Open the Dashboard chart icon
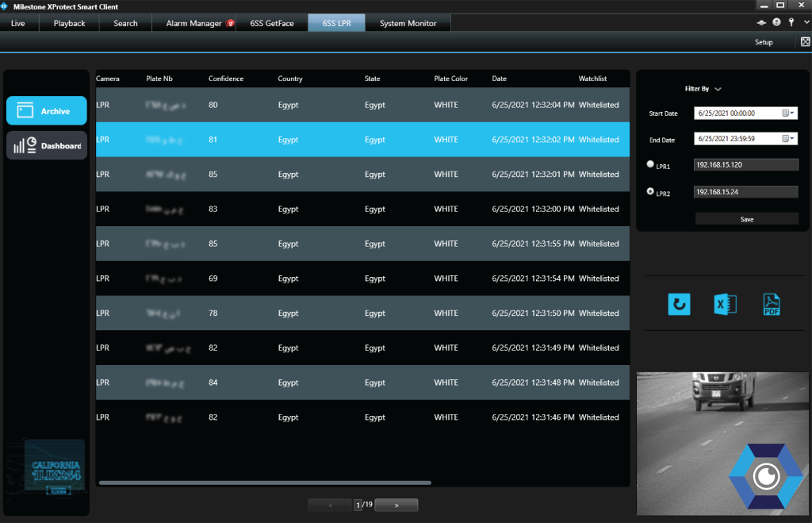The image size is (812, 523). pyautogui.click(x=25, y=145)
